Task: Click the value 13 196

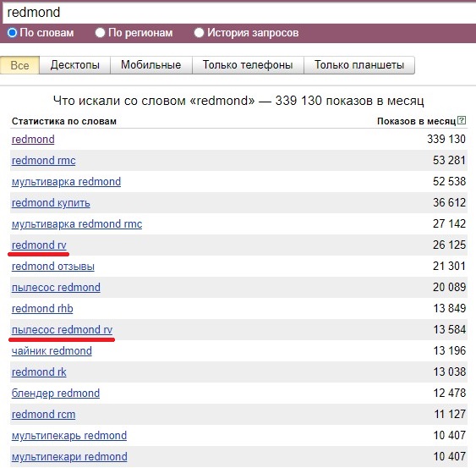Action: pos(450,350)
